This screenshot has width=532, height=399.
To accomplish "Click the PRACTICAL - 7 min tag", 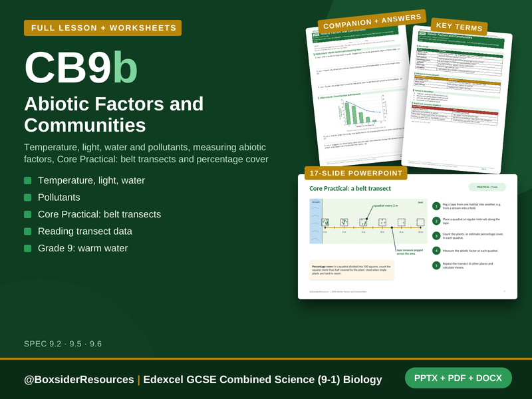I will pos(487,187).
